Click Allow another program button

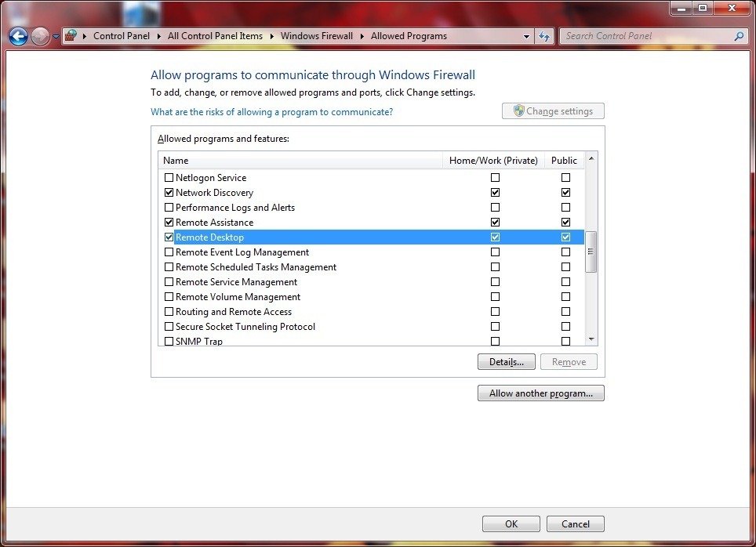click(540, 393)
